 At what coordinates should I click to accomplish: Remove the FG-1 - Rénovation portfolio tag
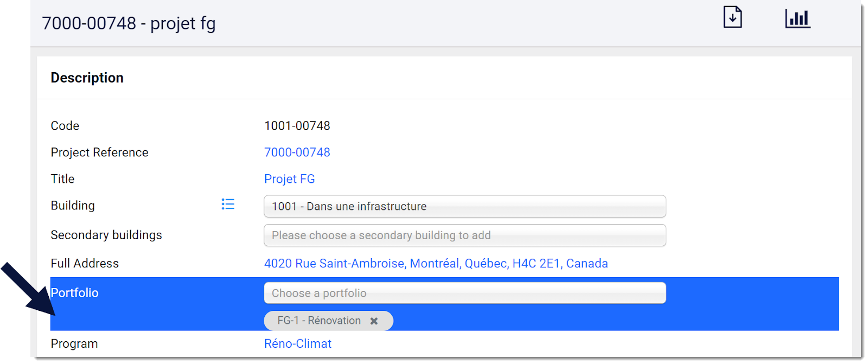coord(374,321)
